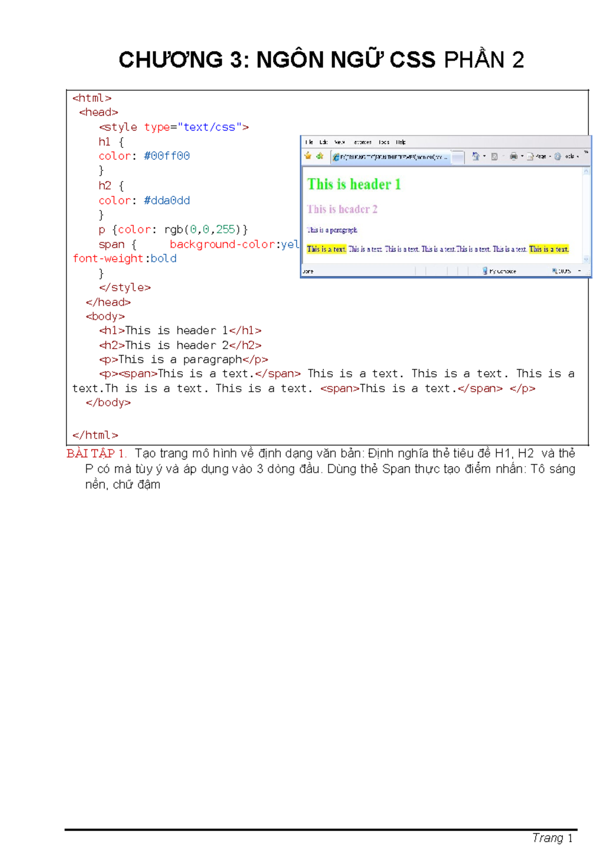Open the Edit menu in the browser window
Image resolution: width=614 pixels, height=868 pixels.
point(323,142)
